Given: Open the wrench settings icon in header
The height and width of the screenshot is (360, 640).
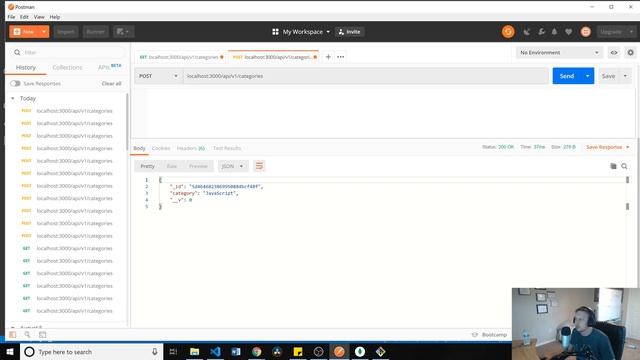Looking at the screenshot, I should point(541,32).
